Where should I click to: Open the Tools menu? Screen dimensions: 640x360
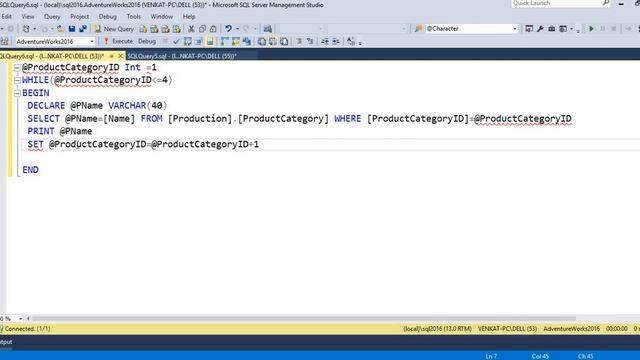click(133, 16)
